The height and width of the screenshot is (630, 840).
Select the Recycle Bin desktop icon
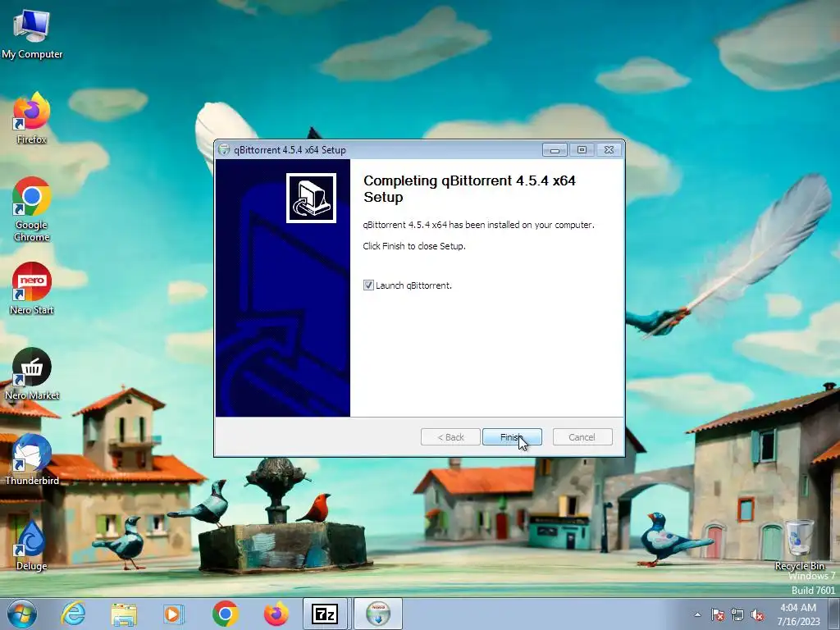[799, 545]
